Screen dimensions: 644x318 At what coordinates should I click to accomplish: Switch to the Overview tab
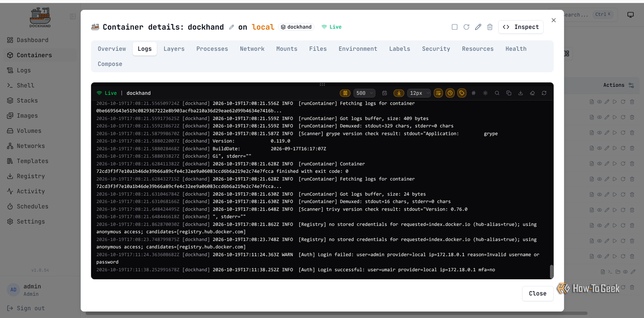(112, 49)
